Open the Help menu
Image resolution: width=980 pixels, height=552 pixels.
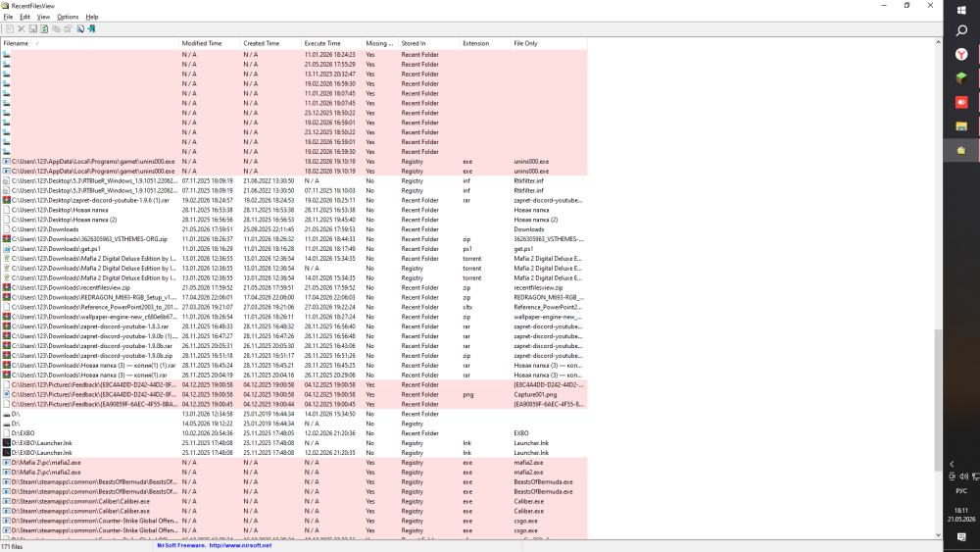92,17
